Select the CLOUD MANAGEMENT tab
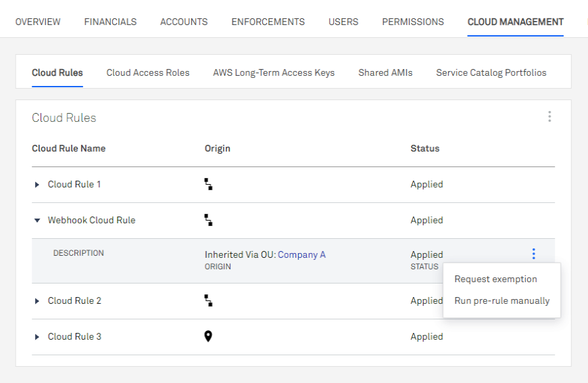Viewport: 588px width, 383px height. coord(515,22)
